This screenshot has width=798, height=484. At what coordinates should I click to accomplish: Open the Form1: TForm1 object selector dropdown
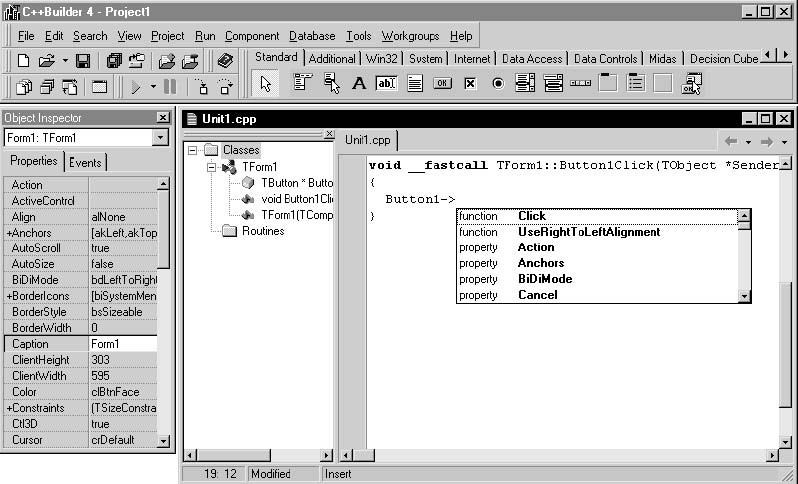[160, 137]
